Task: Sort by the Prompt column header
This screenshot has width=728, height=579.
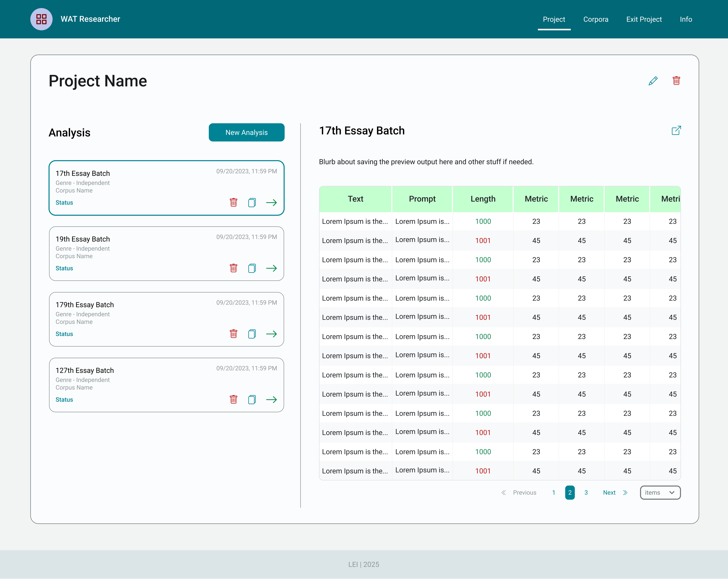Action: (x=422, y=199)
